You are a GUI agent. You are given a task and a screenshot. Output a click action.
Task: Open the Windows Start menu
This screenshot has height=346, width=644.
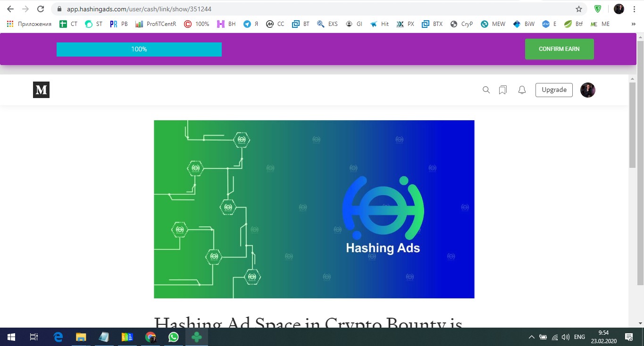(11, 337)
